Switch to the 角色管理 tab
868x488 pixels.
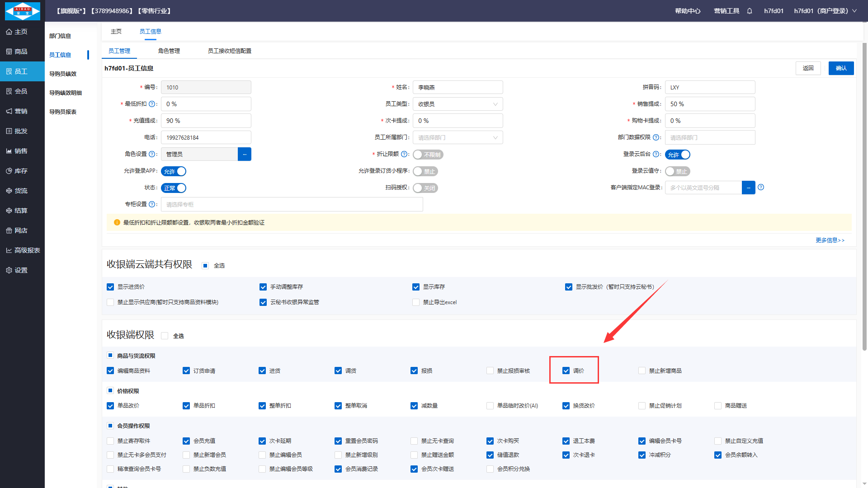(169, 51)
